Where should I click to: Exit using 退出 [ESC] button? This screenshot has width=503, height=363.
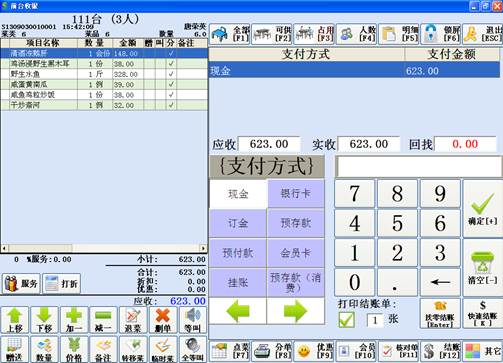pyautogui.click(x=483, y=34)
